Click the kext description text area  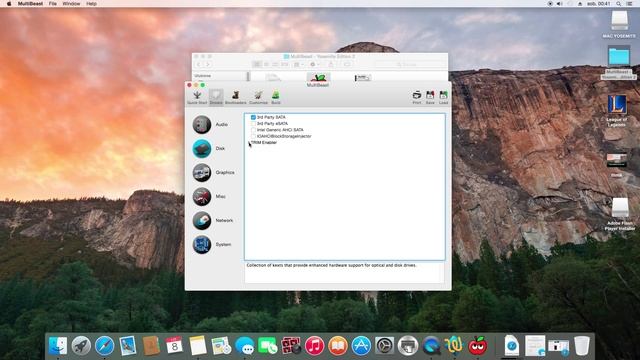(344, 272)
